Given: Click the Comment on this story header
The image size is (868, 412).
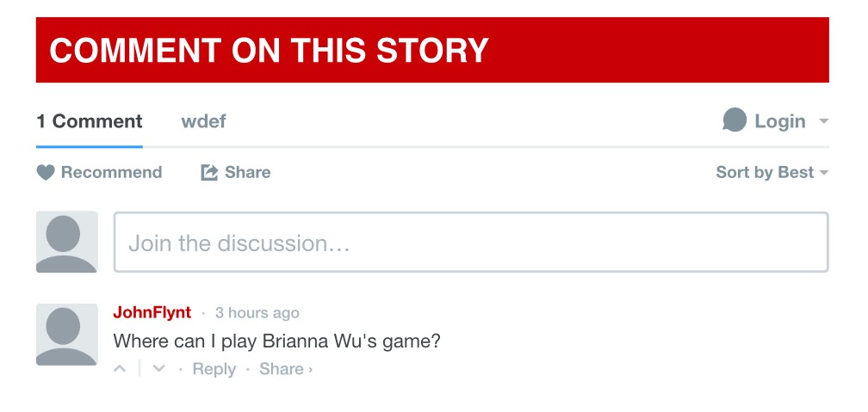Looking at the screenshot, I should (432, 50).
